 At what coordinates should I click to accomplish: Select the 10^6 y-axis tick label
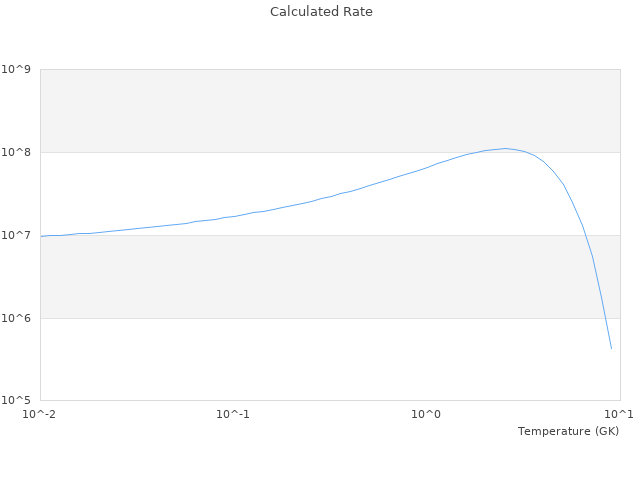[17, 319]
